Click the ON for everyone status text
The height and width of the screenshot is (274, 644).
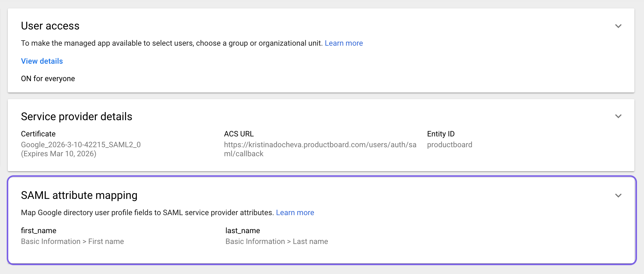coord(48,79)
